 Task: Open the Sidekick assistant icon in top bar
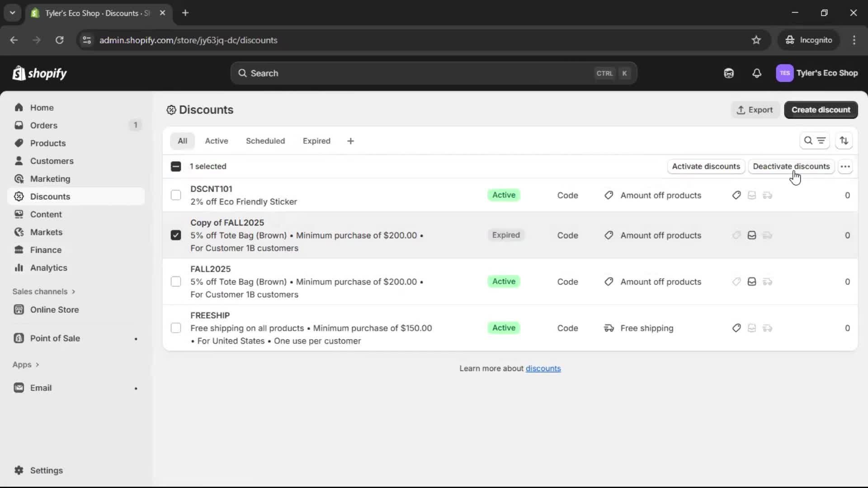[729, 73]
